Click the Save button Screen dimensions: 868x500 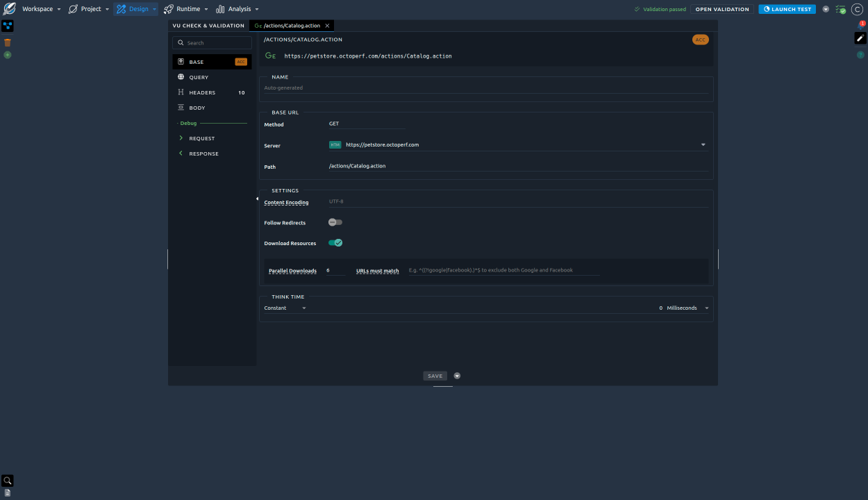click(x=435, y=376)
